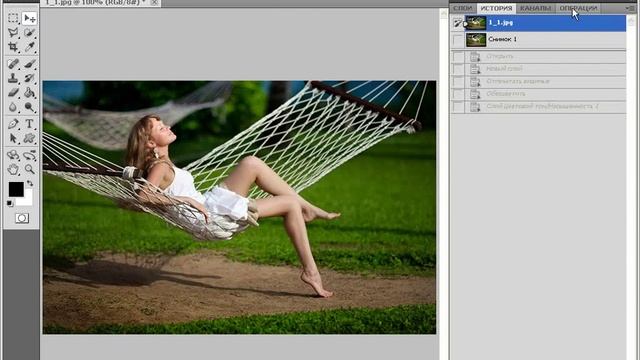The image size is (640, 360).
Task: Swap foreground and background colors
Action: click(30, 183)
